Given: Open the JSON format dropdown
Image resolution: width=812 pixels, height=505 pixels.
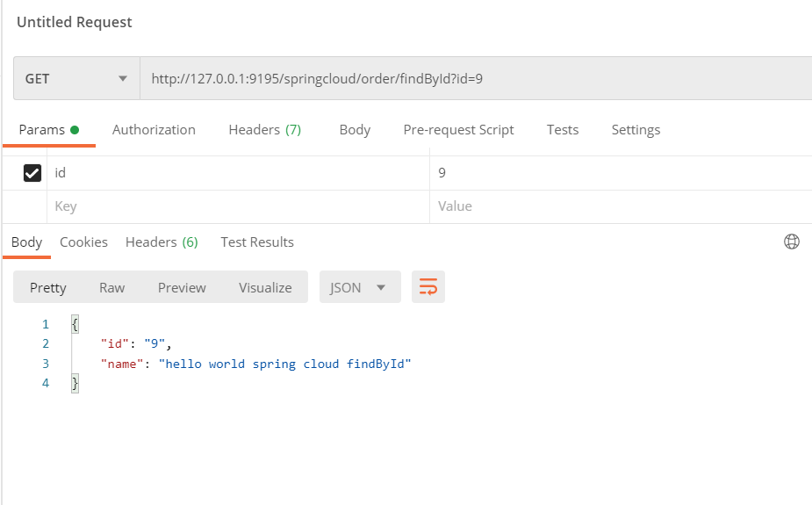Looking at the screenshot, I should click(360, 287).
